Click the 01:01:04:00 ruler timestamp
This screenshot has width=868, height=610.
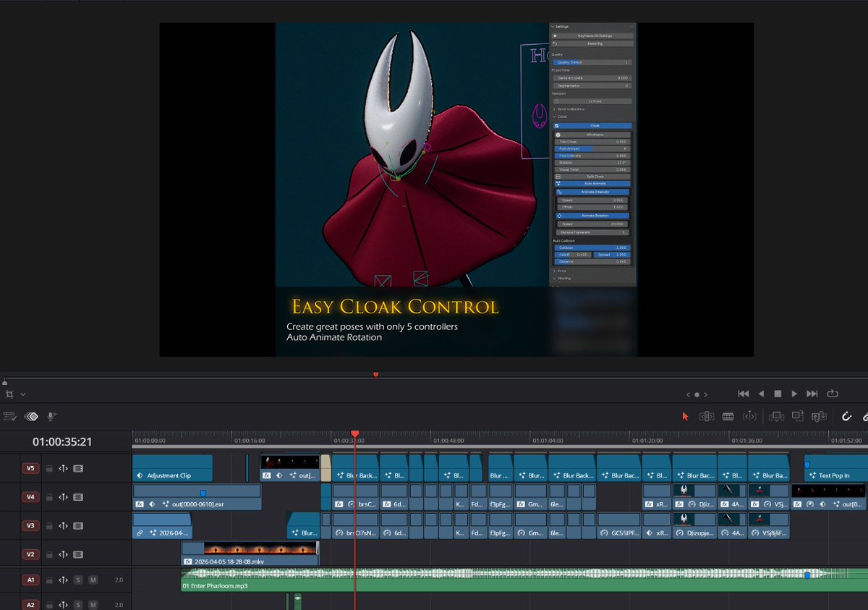[549, 439]
